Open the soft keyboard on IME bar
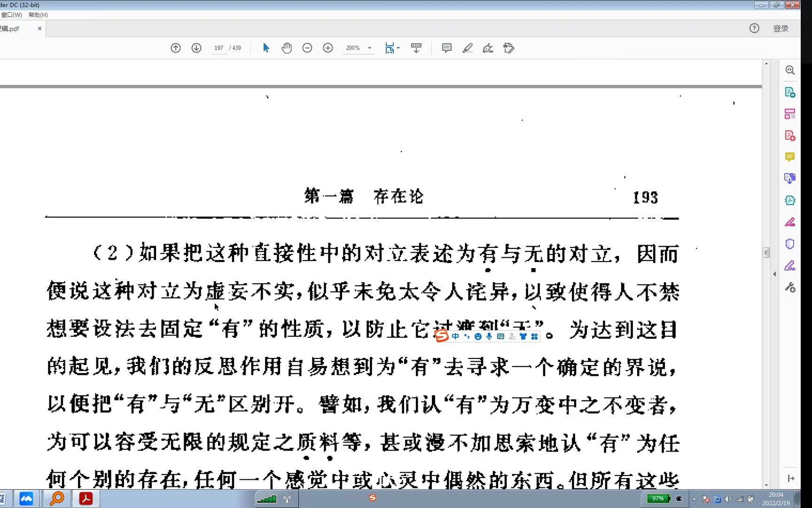812x508 pixels. click(x=500, y=336)
